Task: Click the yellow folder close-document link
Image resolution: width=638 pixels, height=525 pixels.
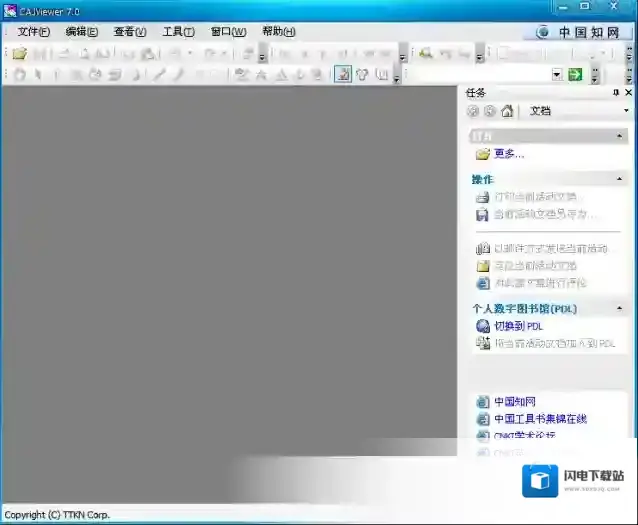Action: click(x=526, y=266)
